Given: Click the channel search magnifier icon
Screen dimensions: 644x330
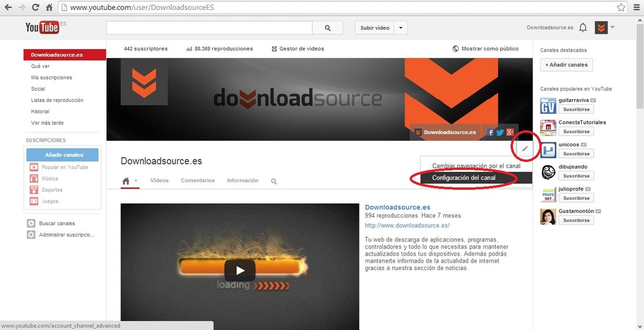Looking at the screenshot, I should [274, 181].
